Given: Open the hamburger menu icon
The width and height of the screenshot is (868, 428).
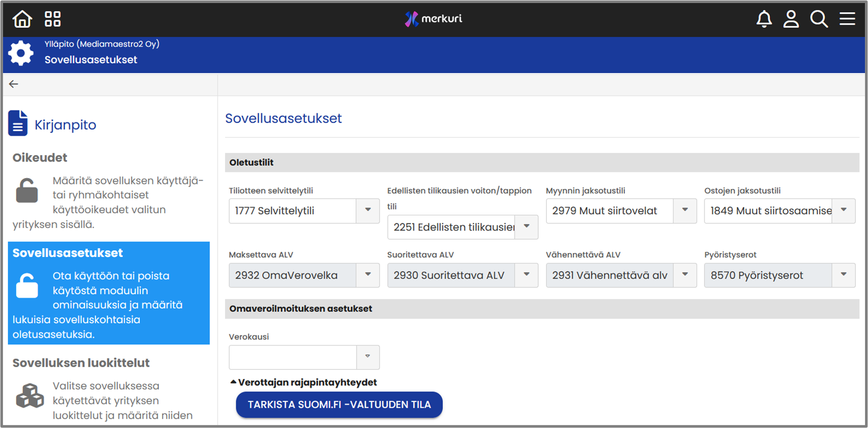Looking at the screenshot, I should pos(847,19).
